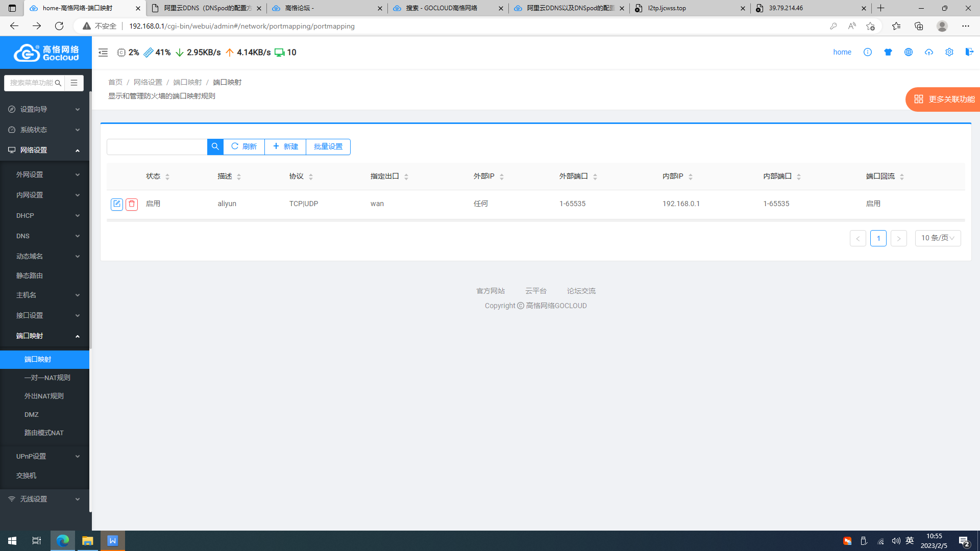Click the blue search magnifier button
Viewport: 980px width, 551px height.
215,147
